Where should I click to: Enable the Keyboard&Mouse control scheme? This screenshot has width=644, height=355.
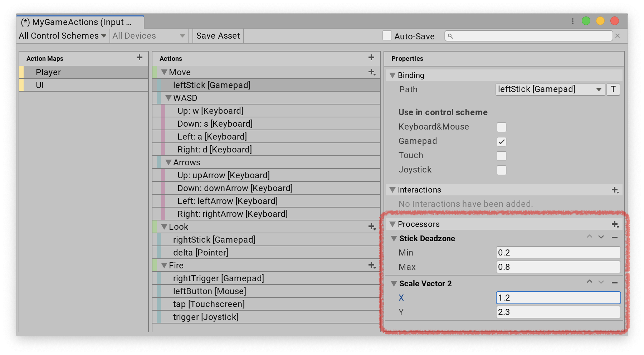[502, 127]
